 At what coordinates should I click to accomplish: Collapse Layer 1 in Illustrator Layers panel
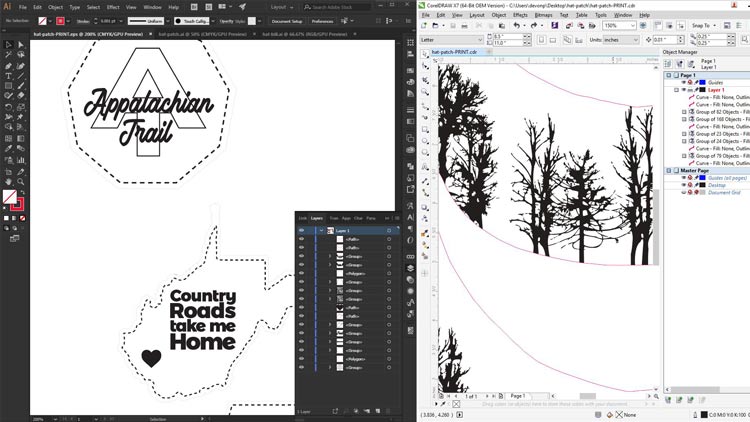(321, 231)
